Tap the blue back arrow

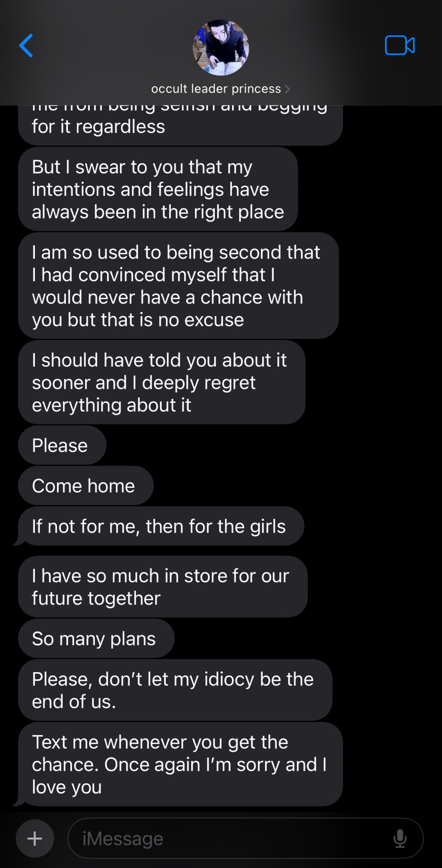(x=26, y=46)
